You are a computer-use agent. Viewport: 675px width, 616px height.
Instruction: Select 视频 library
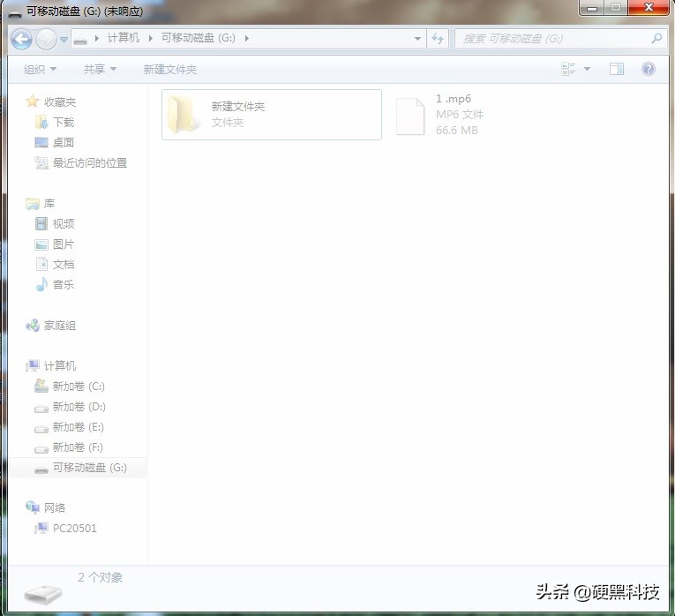64,223
